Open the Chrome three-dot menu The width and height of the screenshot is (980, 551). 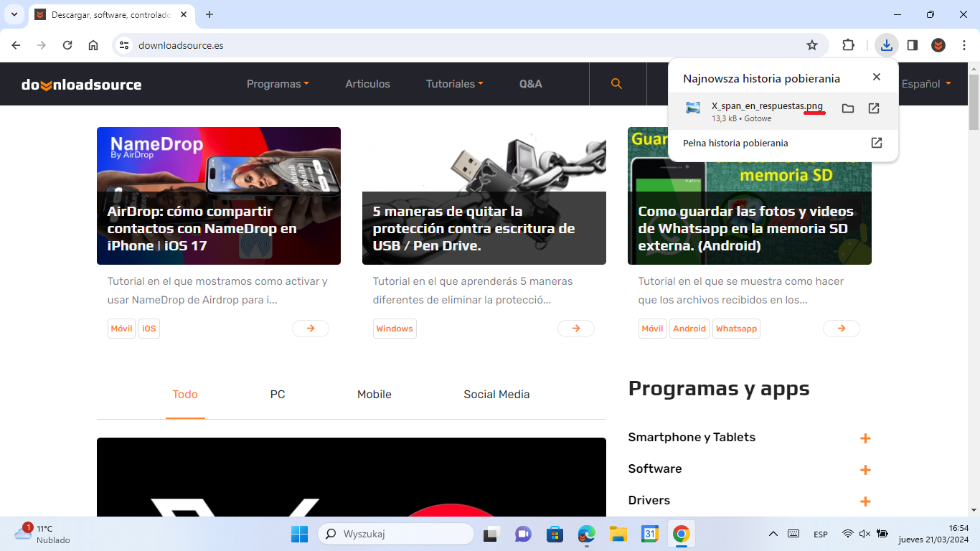[x=963, y=45]
